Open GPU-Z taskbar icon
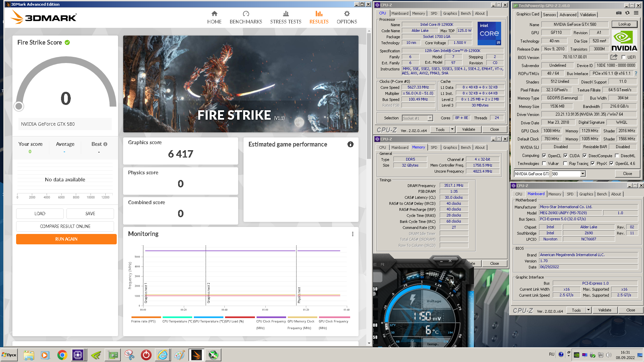The width and height of the screenshot is (644, 362). click(x=113, y=355)
